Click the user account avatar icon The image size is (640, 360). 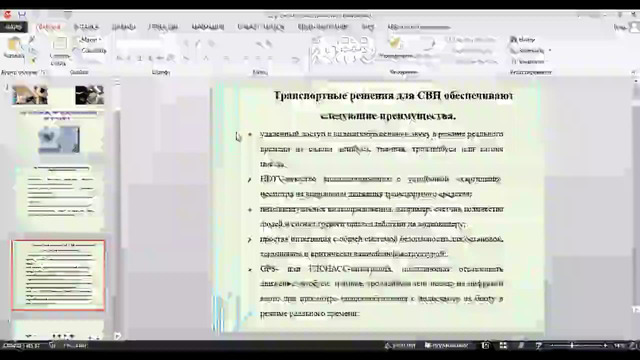[634, 27]
